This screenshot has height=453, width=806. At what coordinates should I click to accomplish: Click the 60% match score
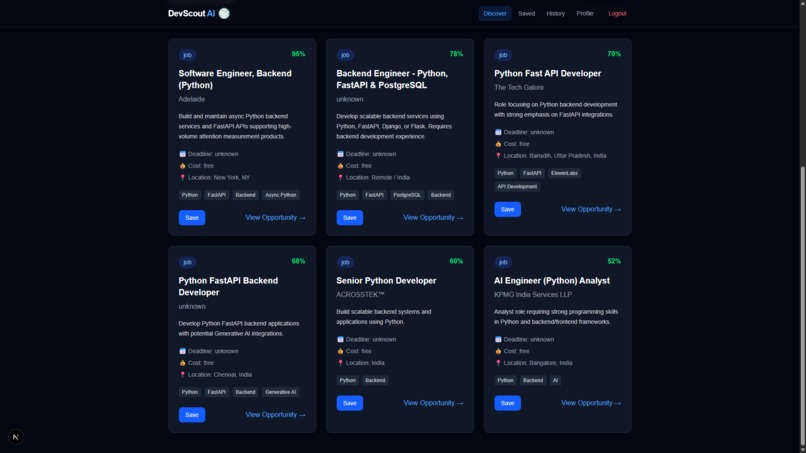point(456,261)
